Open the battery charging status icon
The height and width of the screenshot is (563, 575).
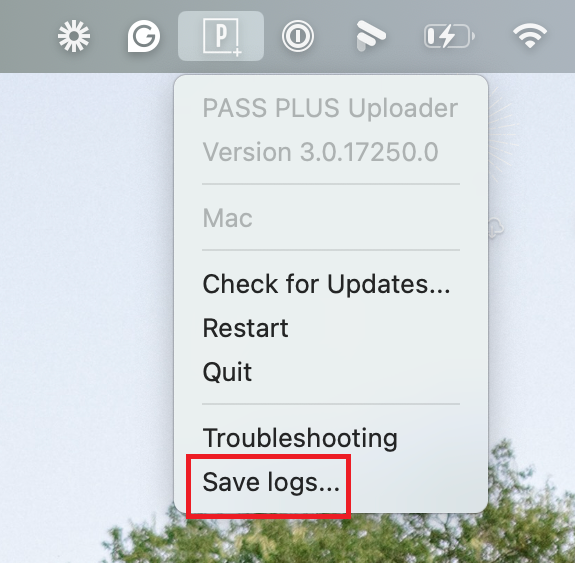[449, 36]
